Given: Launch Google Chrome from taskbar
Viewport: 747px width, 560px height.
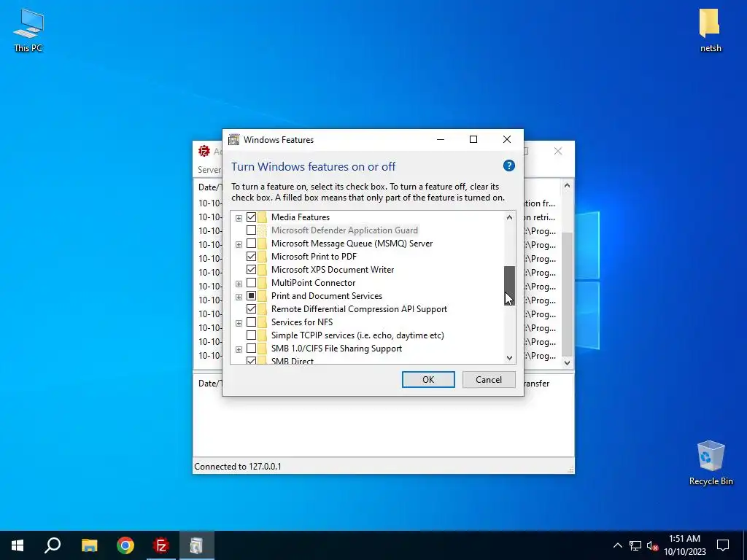Looking at the screenshot, I should [x=125, y=545].
